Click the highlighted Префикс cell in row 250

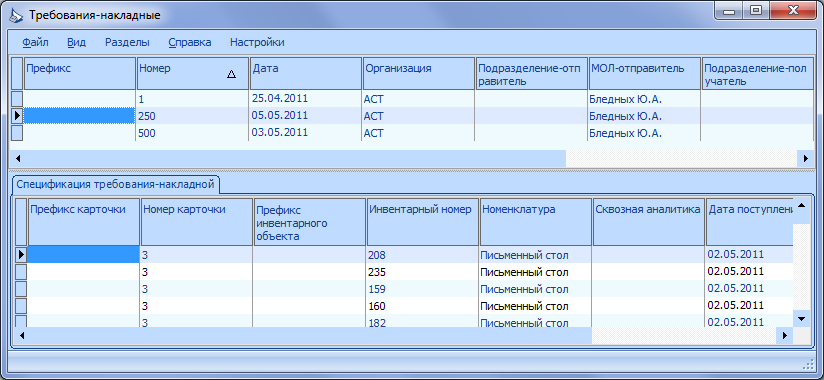pyautogui.click(x=79, y=116)
